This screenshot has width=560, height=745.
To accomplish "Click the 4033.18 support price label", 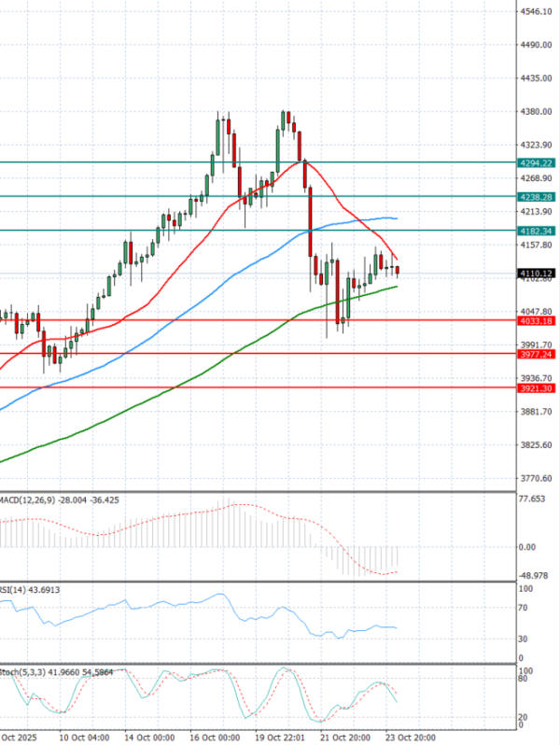I will pos(536,321).
